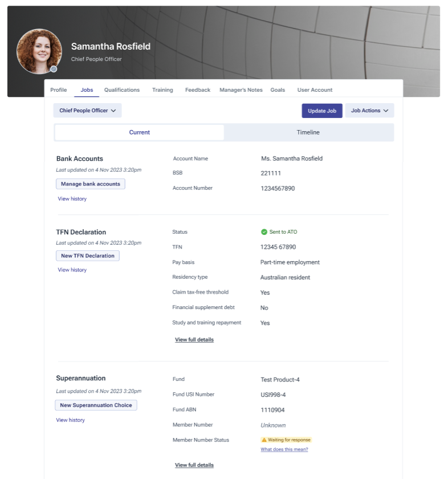Select the Current view toggle
The height and width of the screenshot is (479, 448).
139,132
